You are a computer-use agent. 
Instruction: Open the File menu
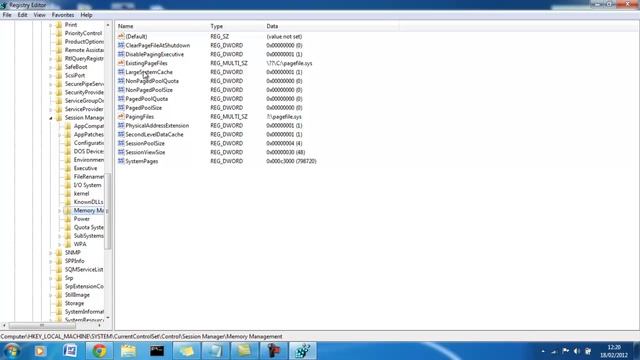[x=7, y=15]
